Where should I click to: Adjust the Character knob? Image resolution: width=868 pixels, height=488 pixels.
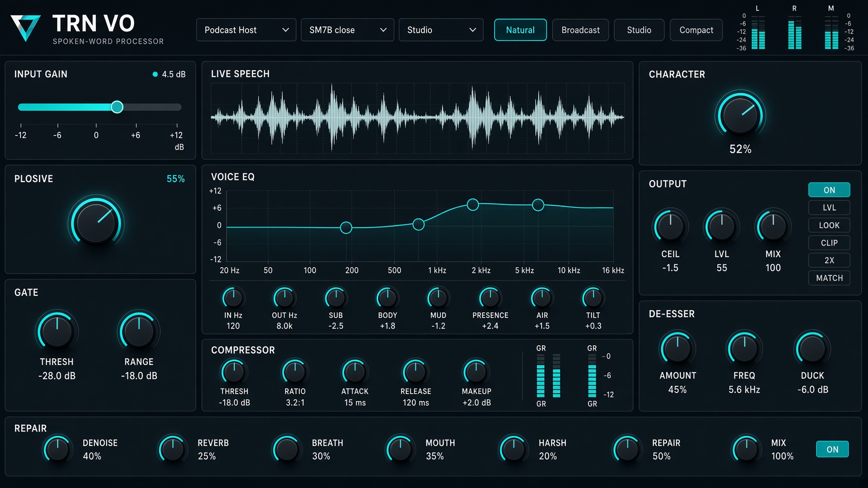click(740, 115)
